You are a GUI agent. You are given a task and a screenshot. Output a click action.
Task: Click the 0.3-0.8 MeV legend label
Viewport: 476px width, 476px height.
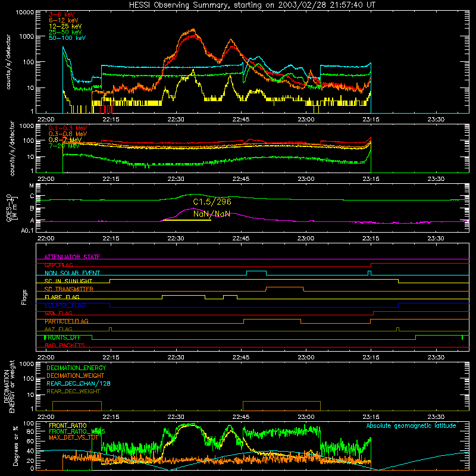click(67, 134)
